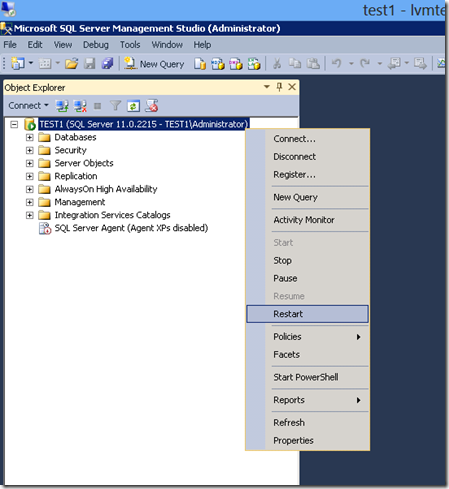Click Analysis Services XMLA Query icon

click(x=254, y=64)
